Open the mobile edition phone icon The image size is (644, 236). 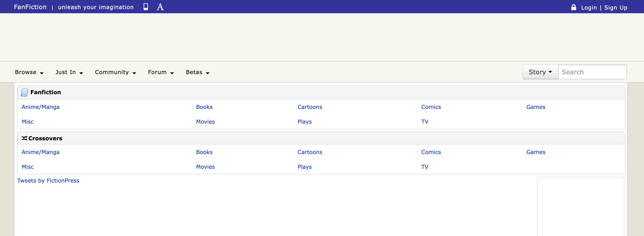(146, 7)
